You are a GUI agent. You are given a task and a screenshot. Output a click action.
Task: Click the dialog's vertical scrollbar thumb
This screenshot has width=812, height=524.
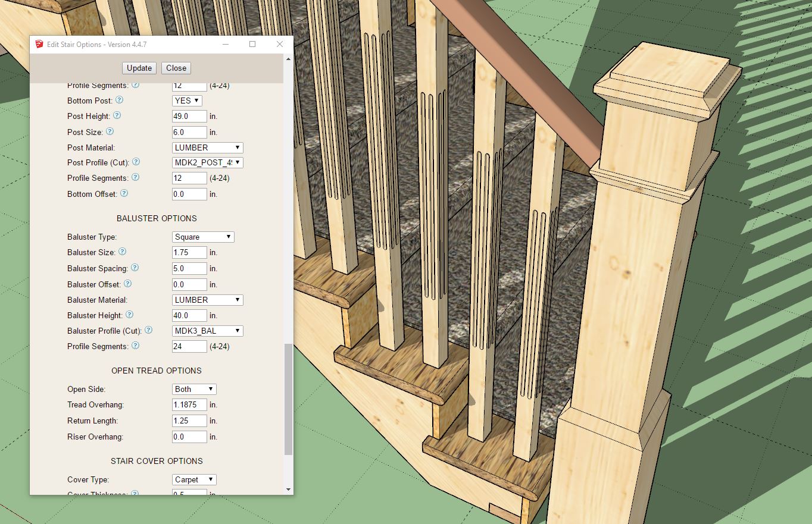[289, 399]
